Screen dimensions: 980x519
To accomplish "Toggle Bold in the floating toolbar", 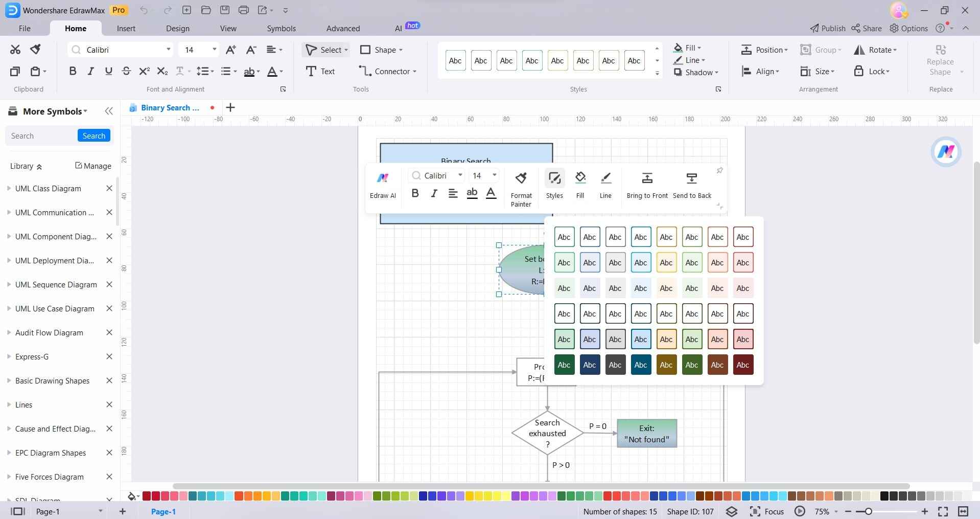I will click(415, 193).
